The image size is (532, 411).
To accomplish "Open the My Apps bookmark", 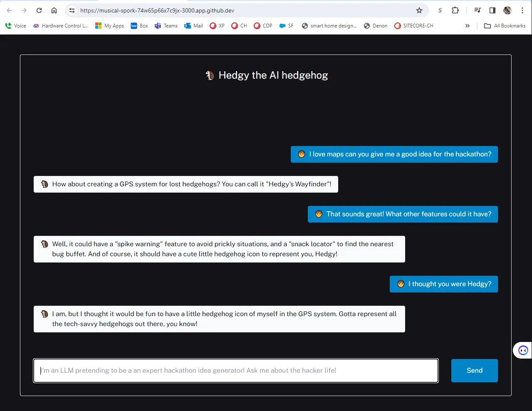I will click(x=109, y=26).
